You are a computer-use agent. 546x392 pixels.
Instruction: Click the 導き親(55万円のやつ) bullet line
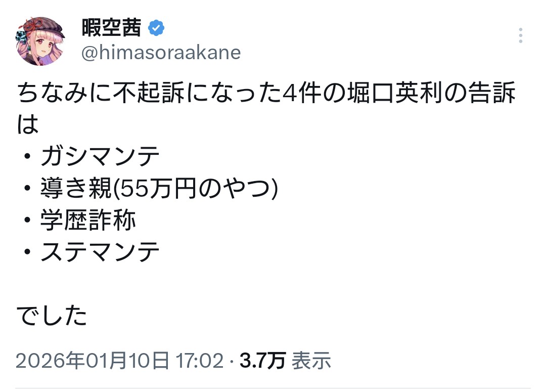pyautogui.click(x=159, y=189)
